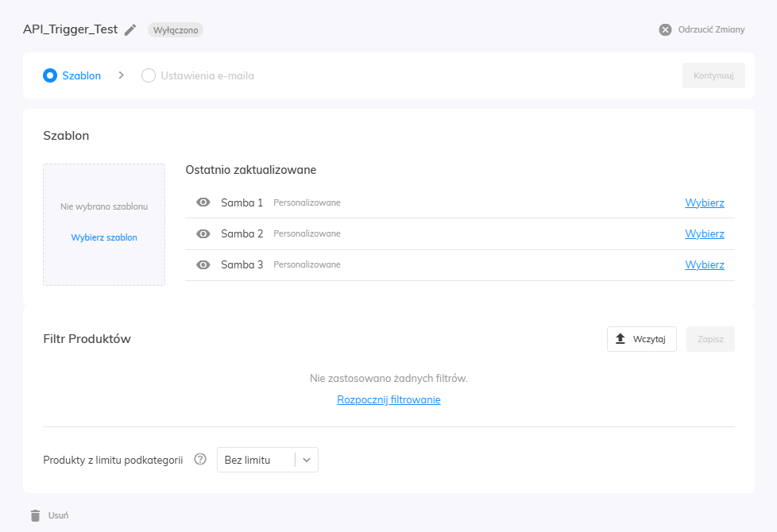Click the help question mark icon for subcategory limit
This screenshot has width=777, height=532.
pyautogui.click(x=200, y=459)
